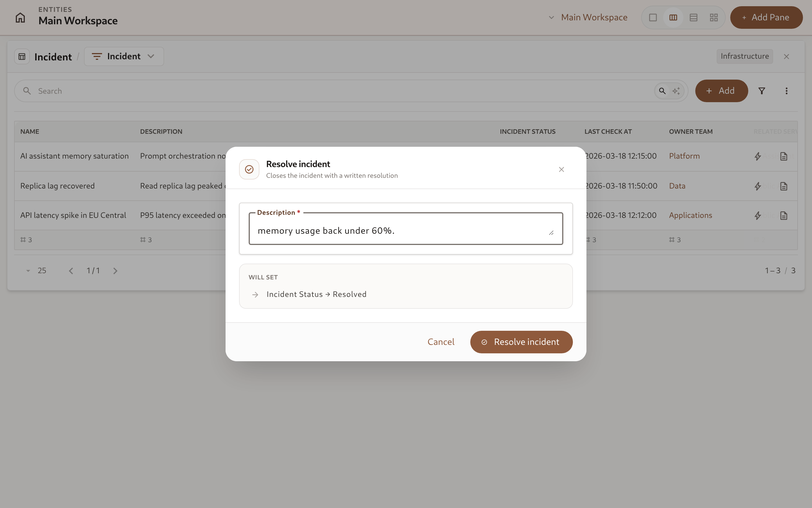812x508 pixels.
Task: Expand the Main Workspace dropdown
Action: click(588, 17)
